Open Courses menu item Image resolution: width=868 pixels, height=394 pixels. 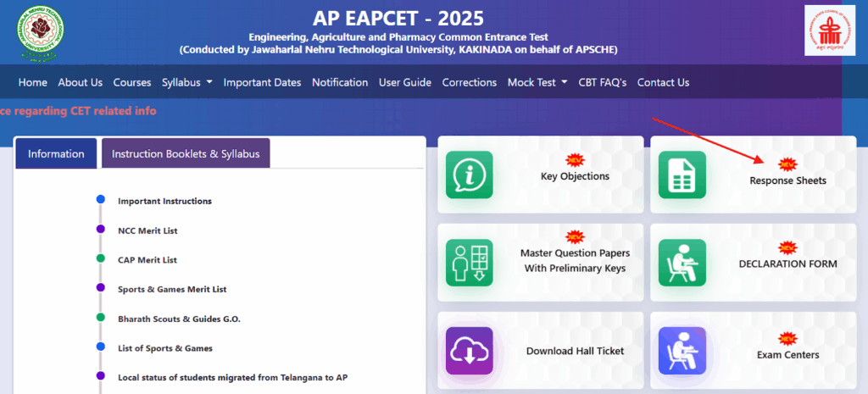[132, 82]
